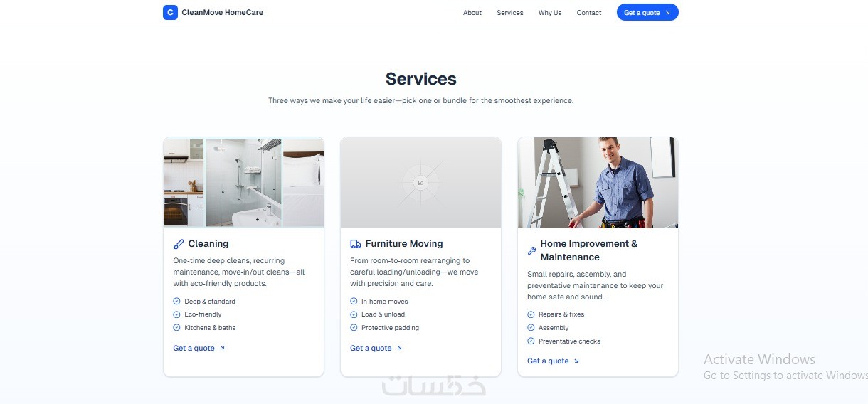Navigate to the Contact menu item
The height and width of the screenshot is (404, 868).
pyautogui.click(x=589, y=13)
